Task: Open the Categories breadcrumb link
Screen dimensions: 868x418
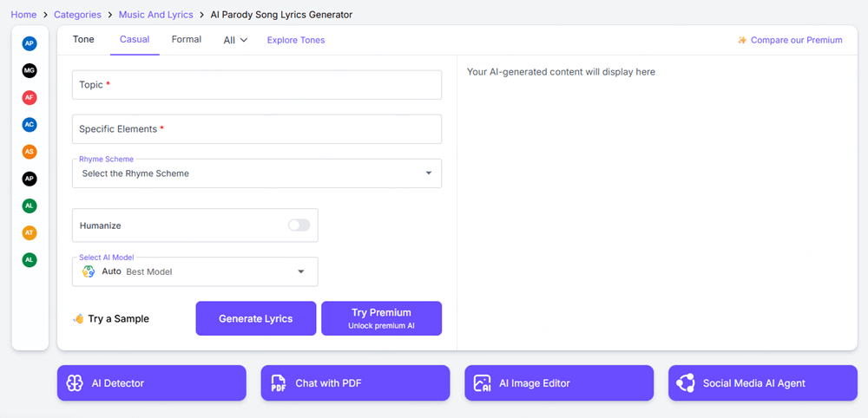Action: click(x=77, y=15)
